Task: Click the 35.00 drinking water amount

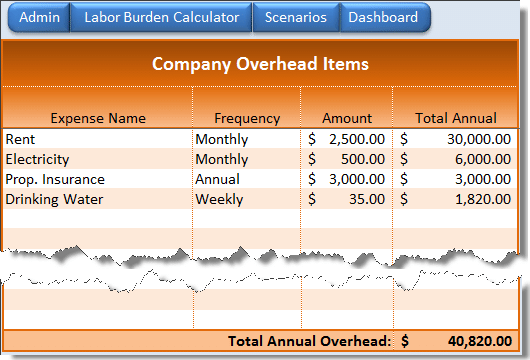Action: [346, 199]
